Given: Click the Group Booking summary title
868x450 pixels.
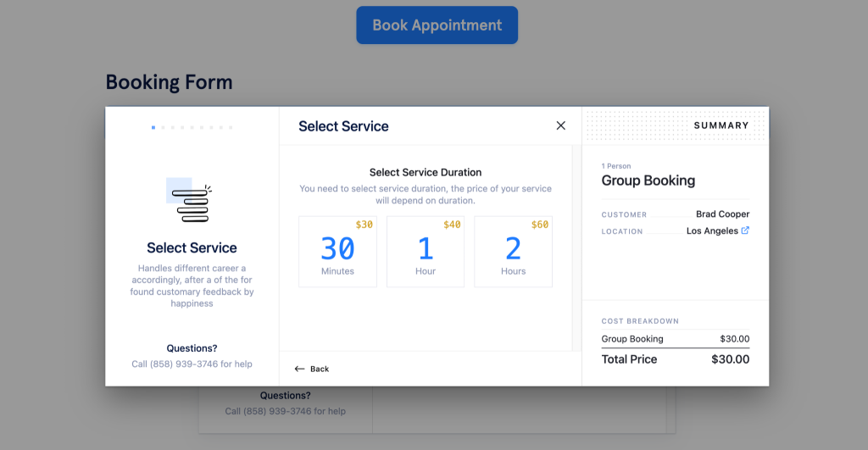Looking at the screenshot, I should click(648, 181).
